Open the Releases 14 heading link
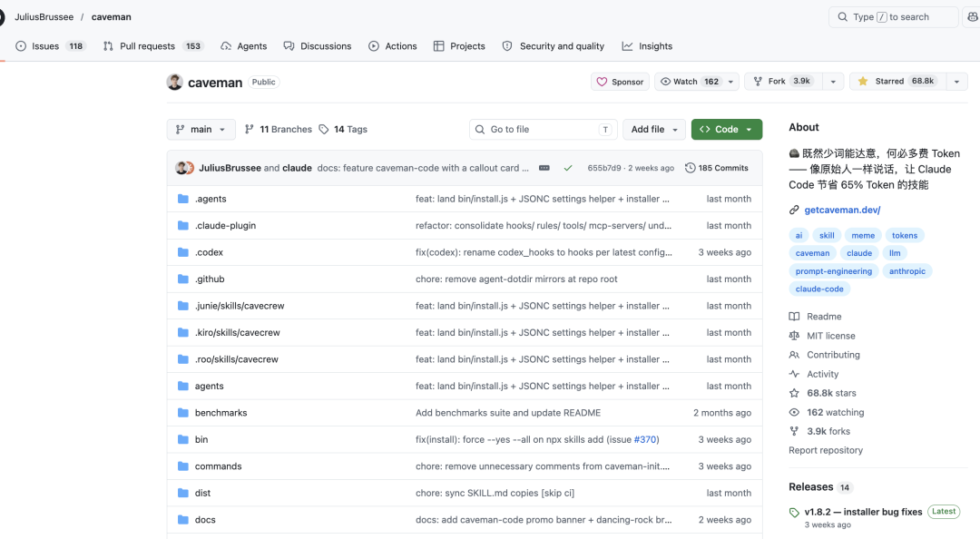980x539 pixels. [x=820, y=487]
